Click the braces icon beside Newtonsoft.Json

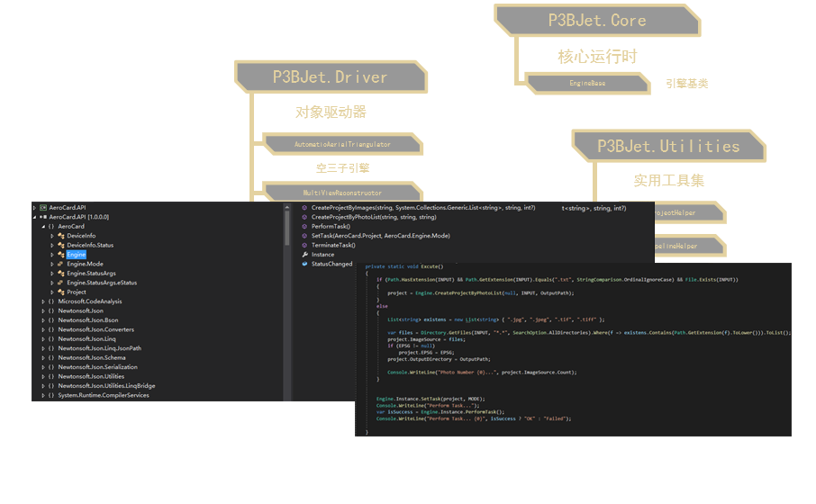[51, 310]
